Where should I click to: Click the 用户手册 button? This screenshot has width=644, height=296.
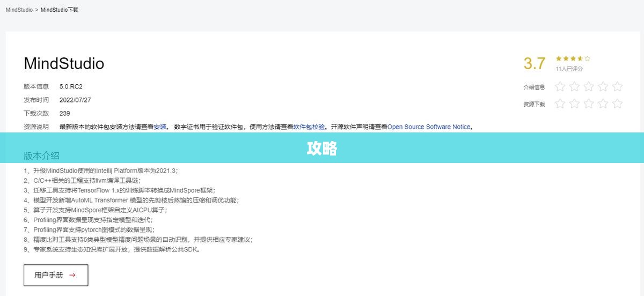click(x=56, y=275)
